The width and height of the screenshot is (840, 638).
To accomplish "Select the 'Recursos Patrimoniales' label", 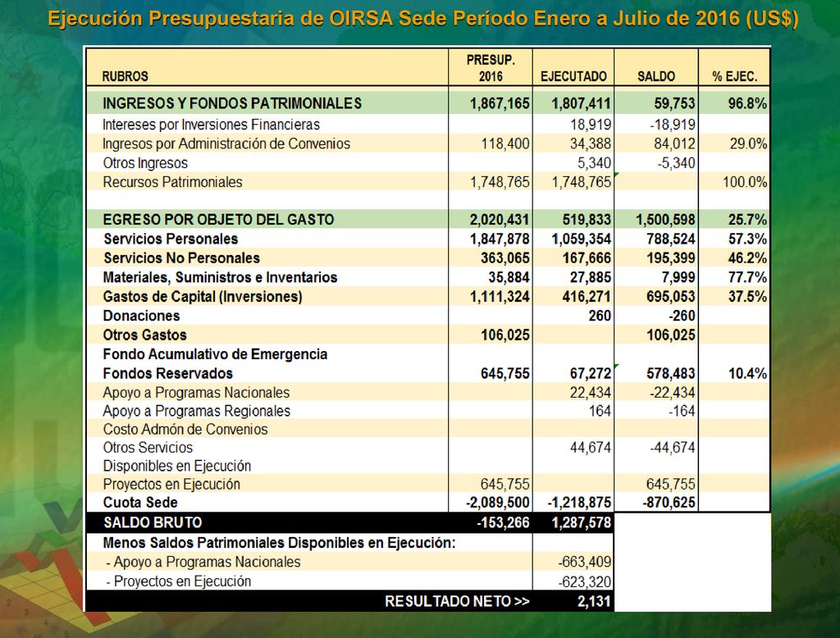I will click(x=172, y=182).
